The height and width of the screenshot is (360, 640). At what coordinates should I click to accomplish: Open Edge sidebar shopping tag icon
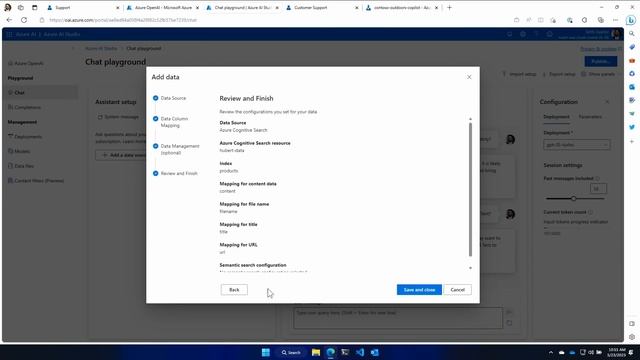(632, 47)
